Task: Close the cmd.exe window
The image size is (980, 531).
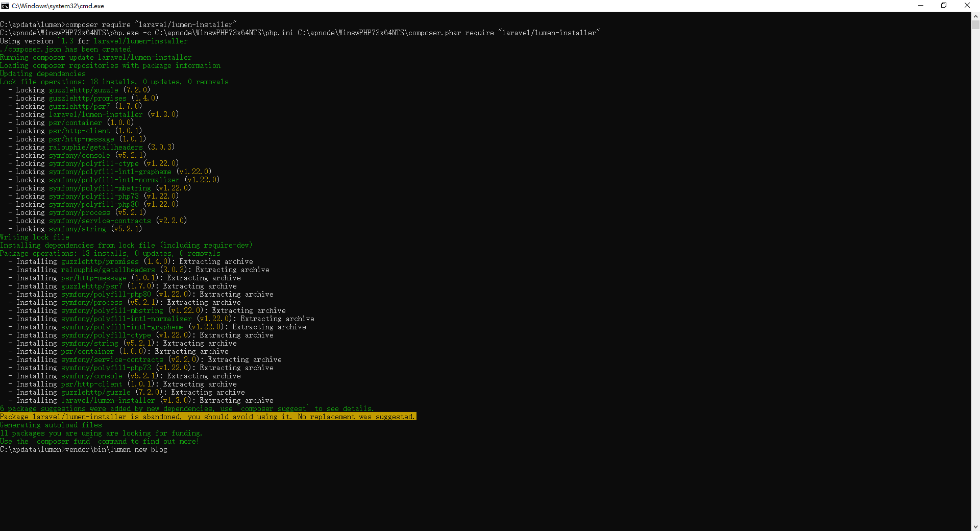Action: coord(967,6)
